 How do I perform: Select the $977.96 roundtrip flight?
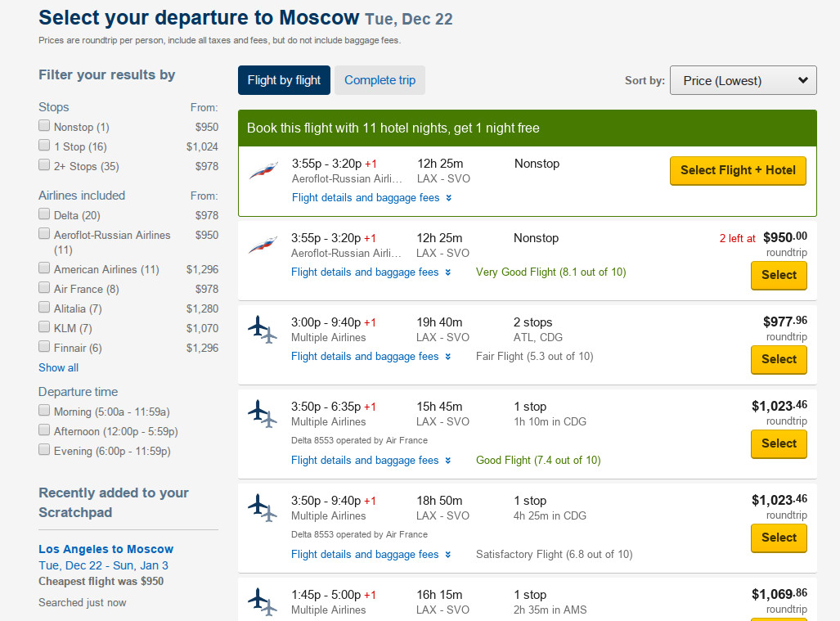click(779, 359)
